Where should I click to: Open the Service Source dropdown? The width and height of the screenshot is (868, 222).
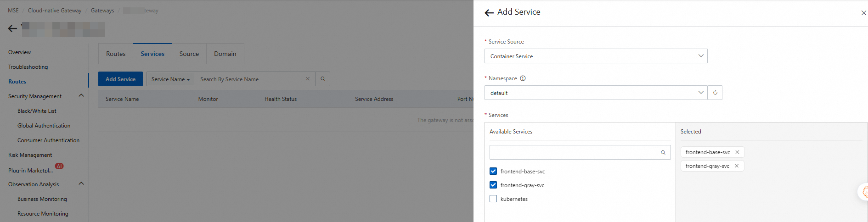(596, 56)
